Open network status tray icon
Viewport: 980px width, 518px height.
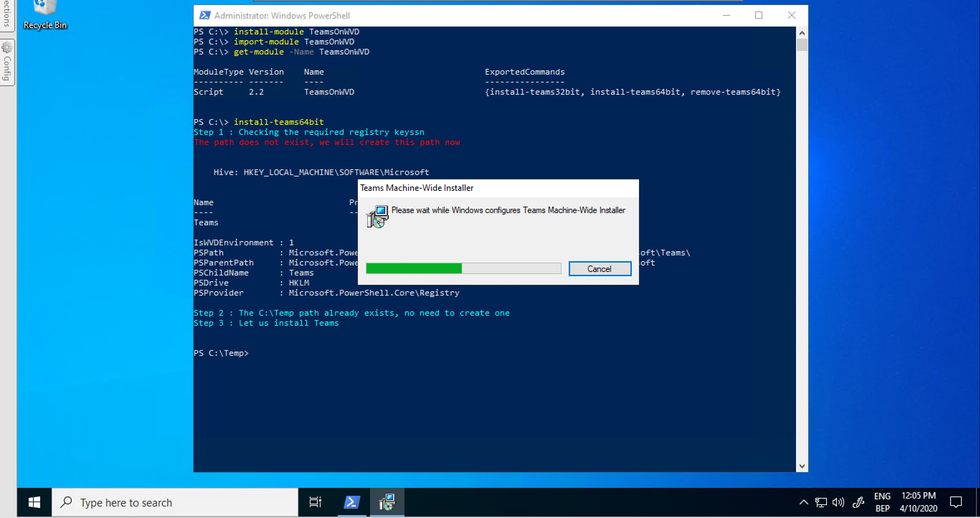pyautogui.click(x=821, y=502)
